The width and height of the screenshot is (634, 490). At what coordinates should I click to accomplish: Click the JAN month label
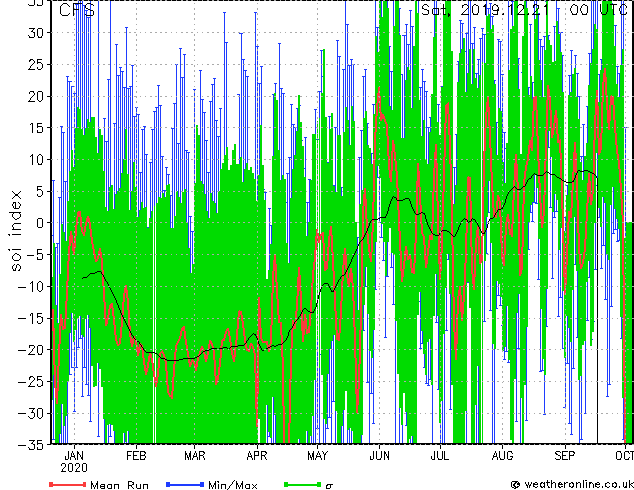74,456
